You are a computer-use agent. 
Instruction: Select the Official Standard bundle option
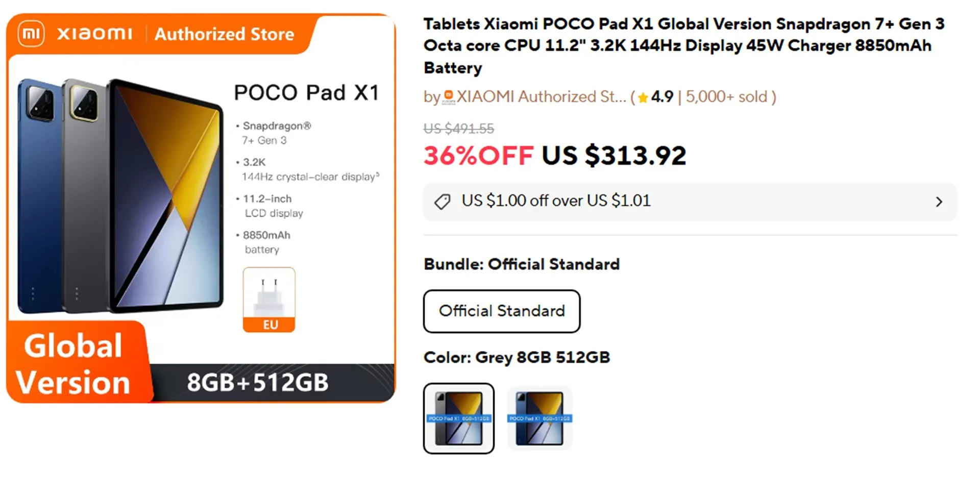pos(502,311)
